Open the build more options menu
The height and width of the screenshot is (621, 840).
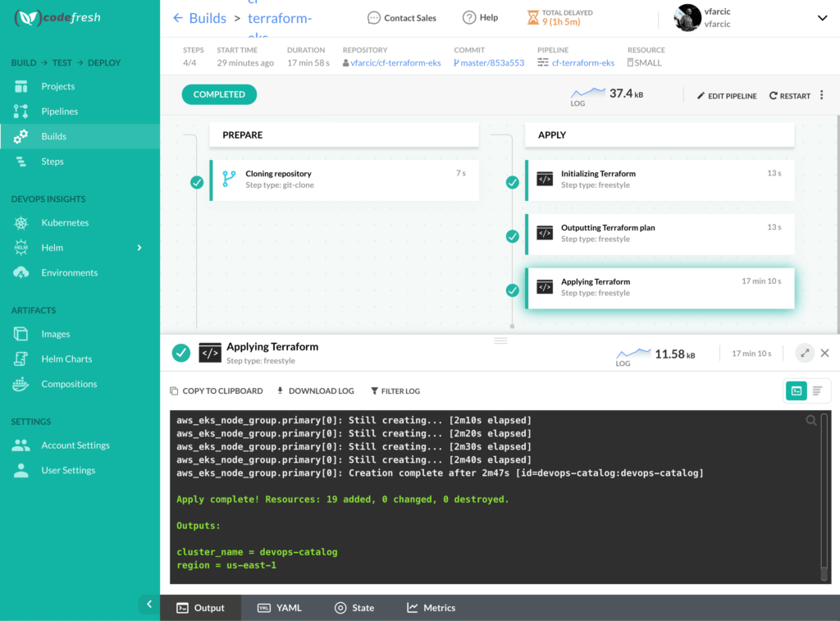tap(822, 95)
